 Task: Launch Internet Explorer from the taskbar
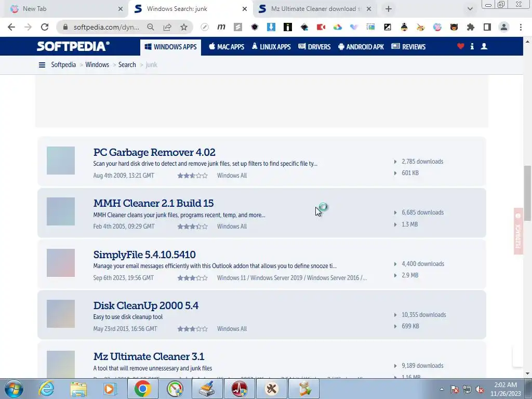[46, 389]
